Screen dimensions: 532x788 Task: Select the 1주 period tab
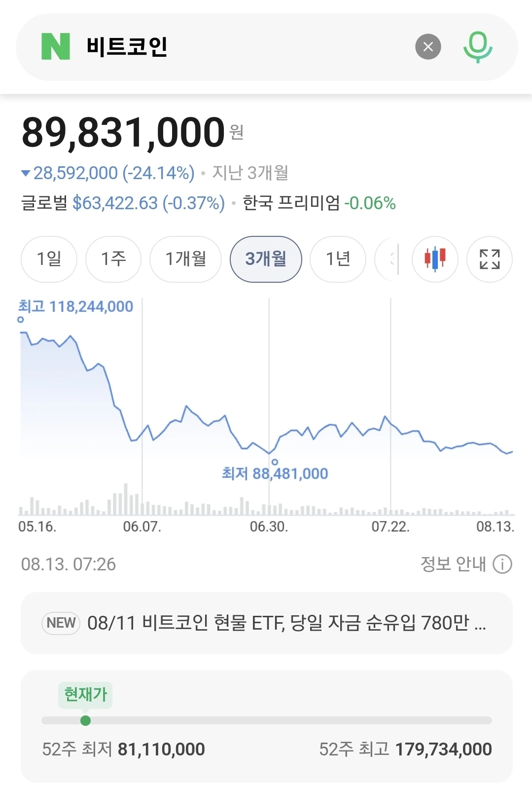coord(113,259)
